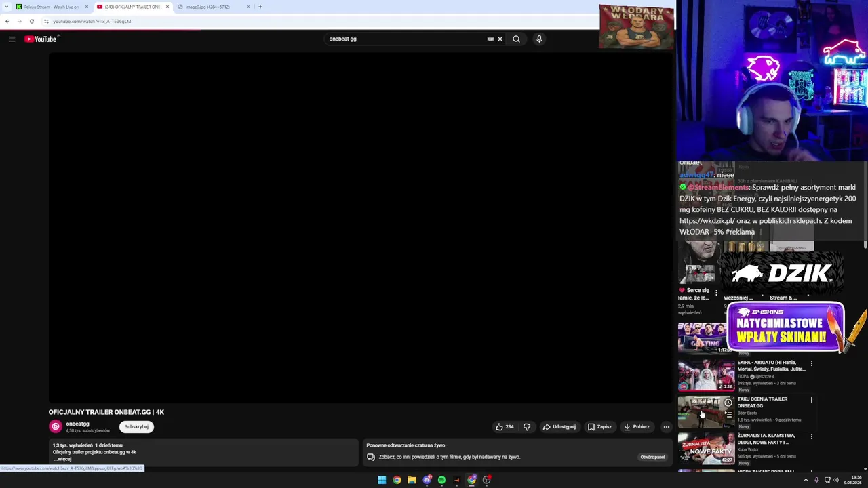Close the image0.jpg tab
The width and height of the screenshot is (868, 488).
pyautogui.click(x=248, y=7)
